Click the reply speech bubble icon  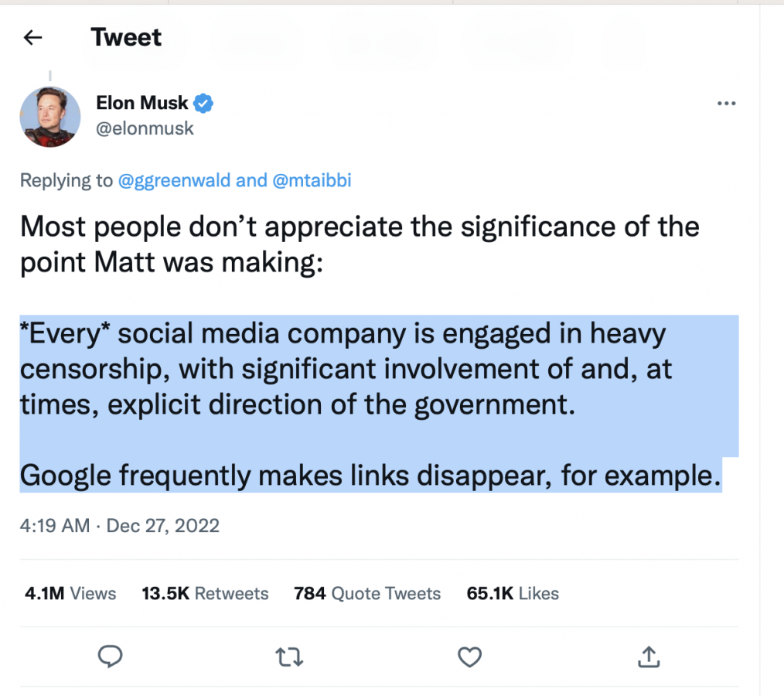point(111,657)
